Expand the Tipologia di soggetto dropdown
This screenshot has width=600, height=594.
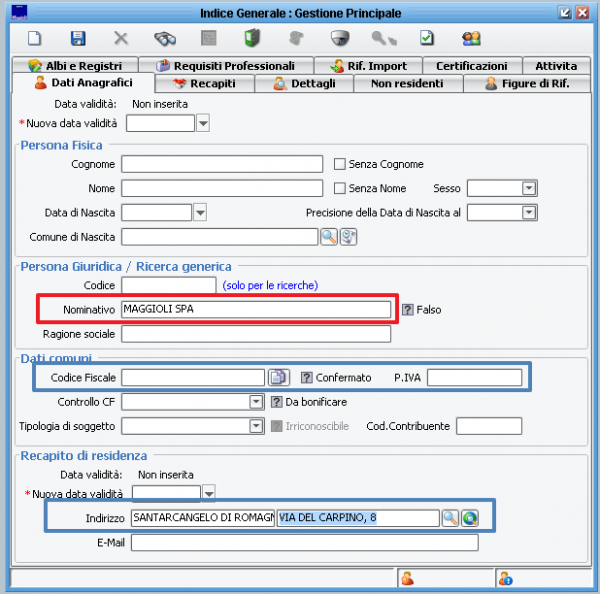click(x=256, y=426)
